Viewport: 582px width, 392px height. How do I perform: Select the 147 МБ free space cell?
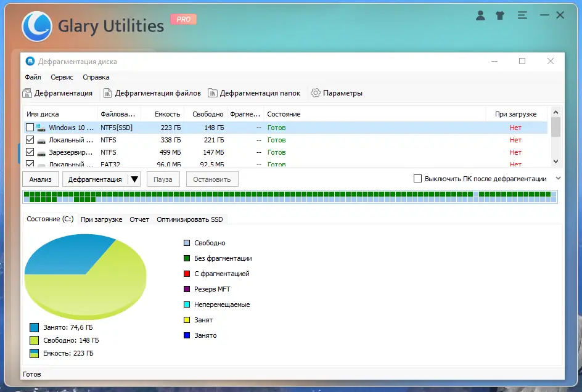click(x=213, y=152)
